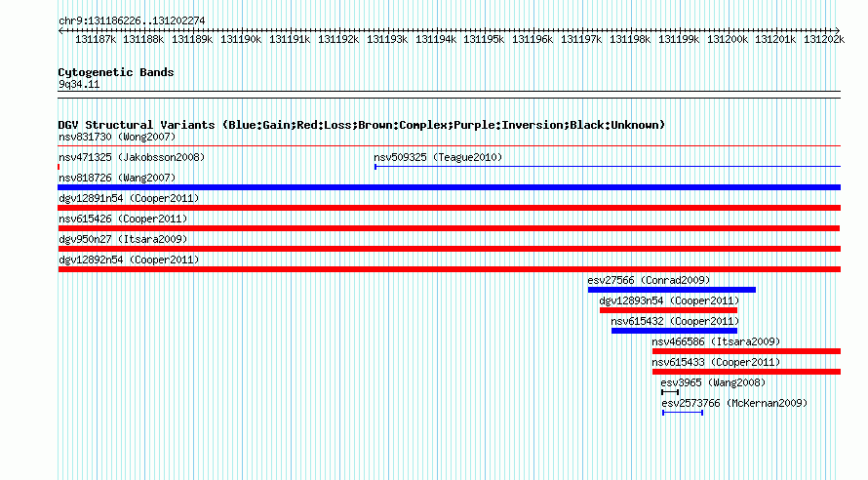Click the 131202k ruler tick label
868x480 pixels.
[824, 39]
